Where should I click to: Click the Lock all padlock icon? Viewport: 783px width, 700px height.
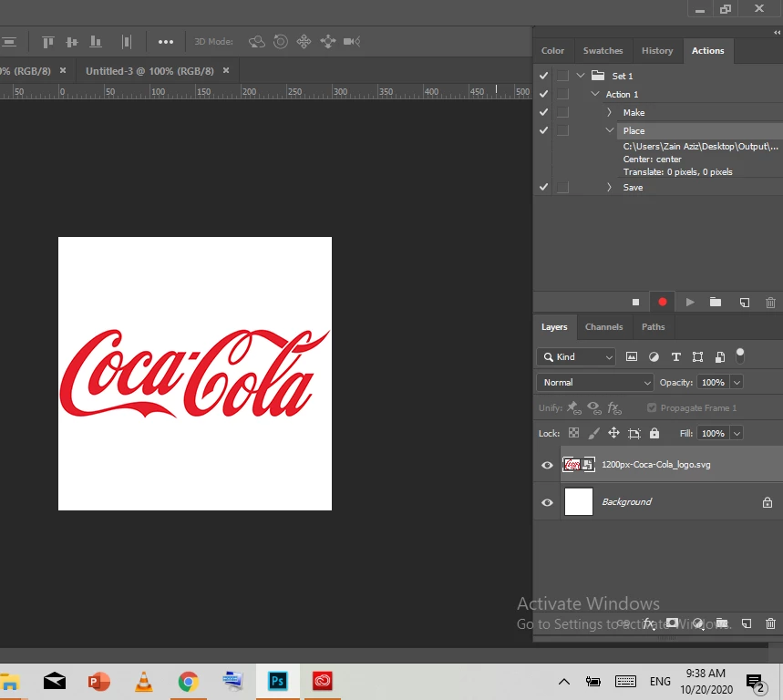(654, 433)
